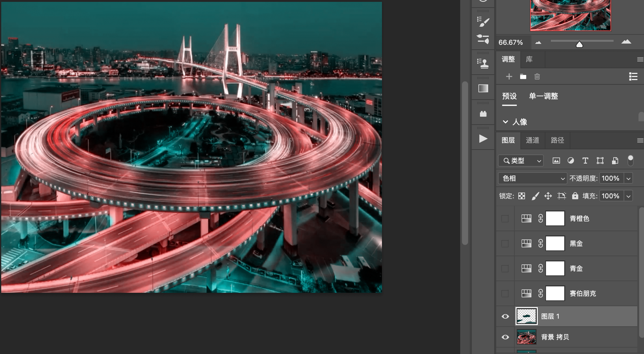Viewport: 644px width, 354px height.
Task: Show the 赛伯朋克 layer
Action: pos(505,293)
